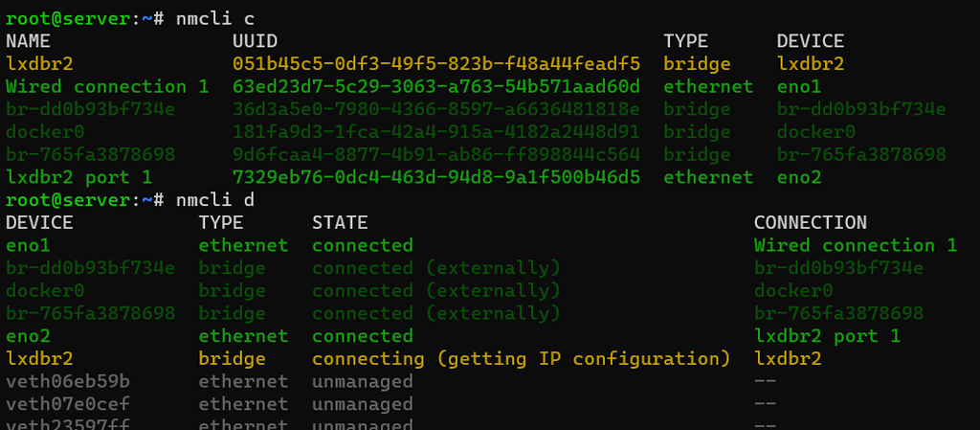Click the 'connected' state of eno2

click(363, 336)
